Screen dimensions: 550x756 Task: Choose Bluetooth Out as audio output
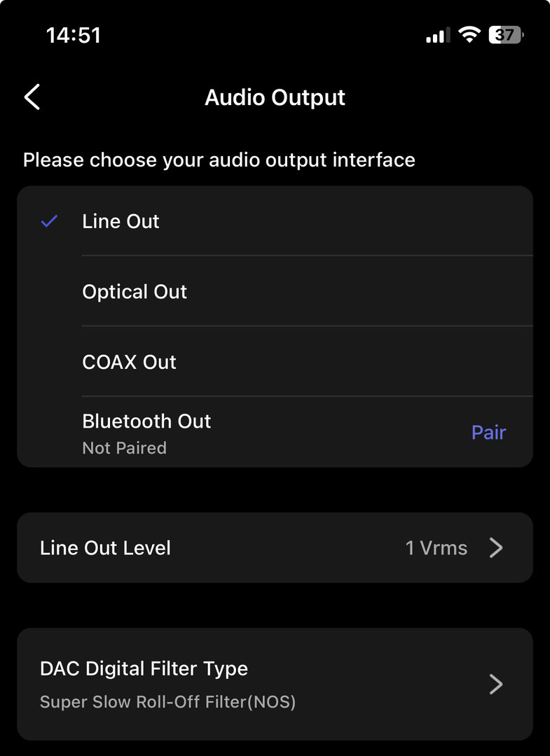[x=146, y=421]
